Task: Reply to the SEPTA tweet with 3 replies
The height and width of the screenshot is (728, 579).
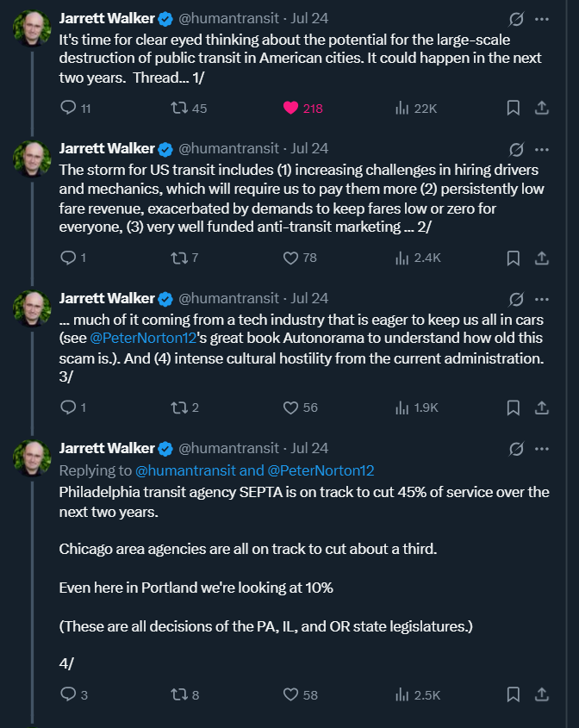Action: (x=70, y=694)
